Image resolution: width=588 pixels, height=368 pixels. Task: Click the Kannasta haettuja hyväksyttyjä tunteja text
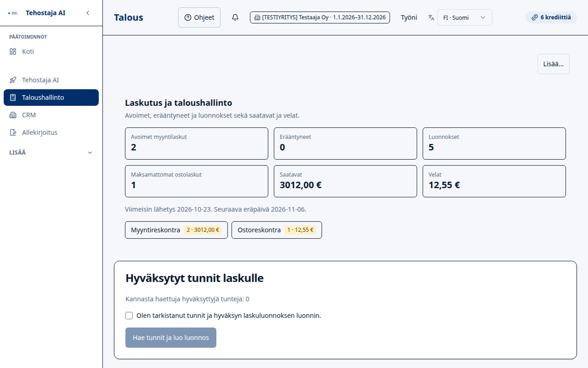(187, 299)
